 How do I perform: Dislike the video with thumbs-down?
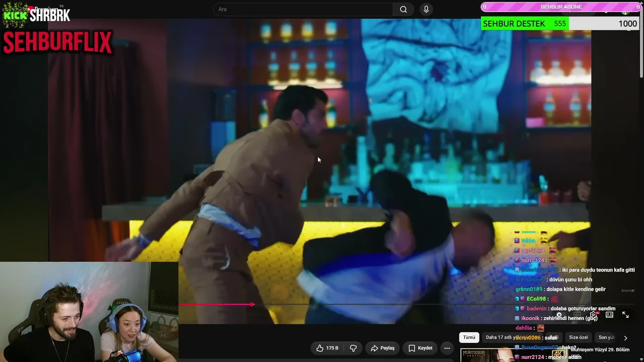(353, 348)
